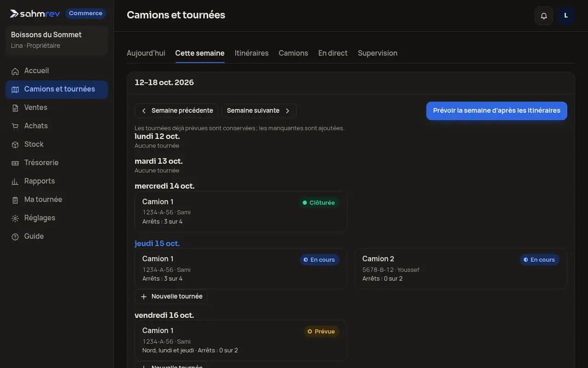
Task: Open the Camion 2 card for Youssef
Action: tap(461, 269)
